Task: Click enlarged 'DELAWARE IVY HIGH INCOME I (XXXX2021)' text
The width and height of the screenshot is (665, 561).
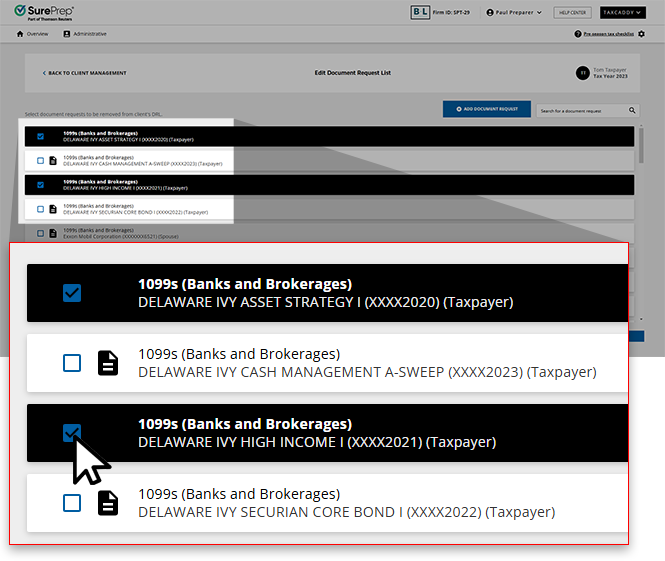Action: point(280,442)
